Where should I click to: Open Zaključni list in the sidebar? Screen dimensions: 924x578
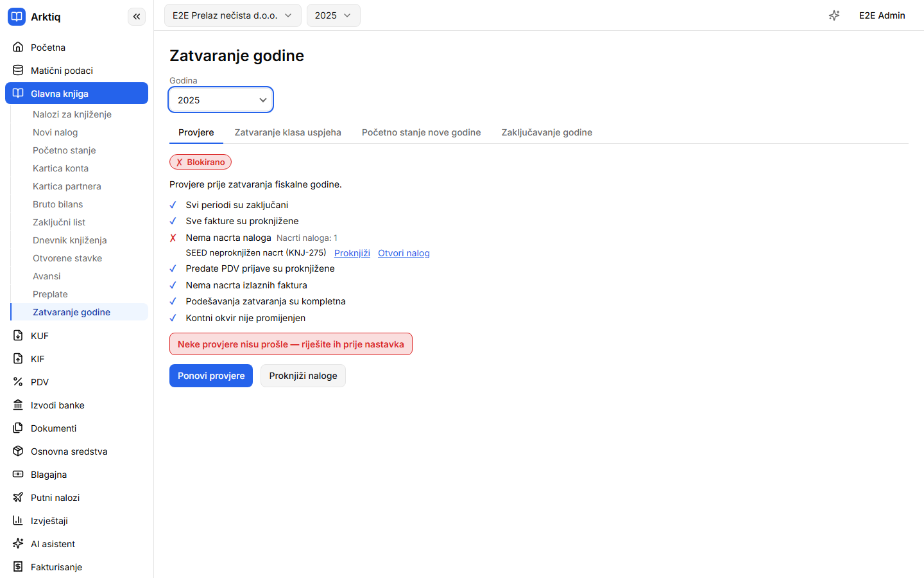[80, 222]
